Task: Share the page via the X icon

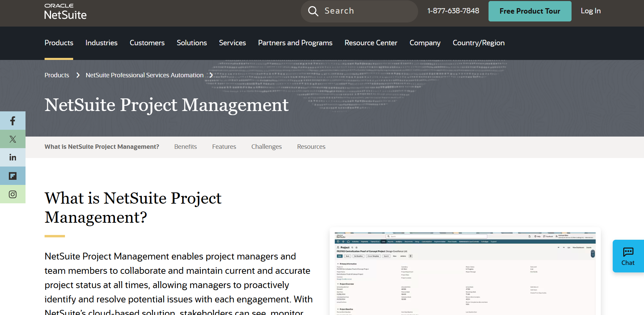Action: point(13,139)
